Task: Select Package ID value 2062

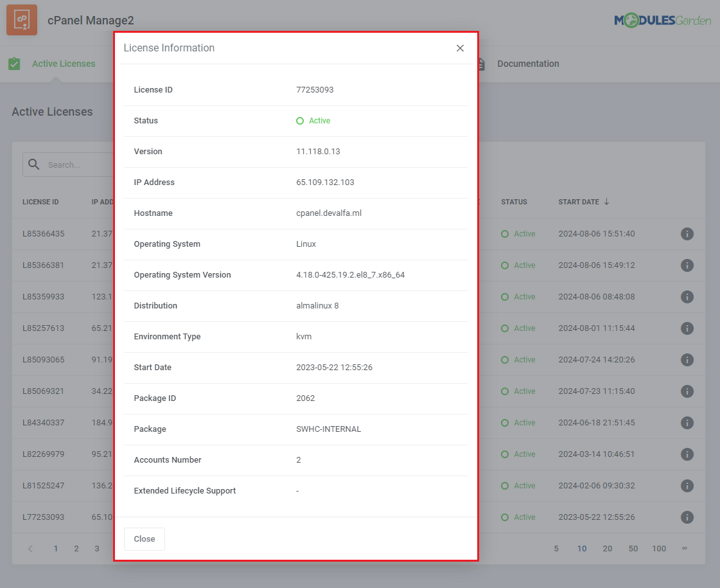Action: [x=305, y=398]
